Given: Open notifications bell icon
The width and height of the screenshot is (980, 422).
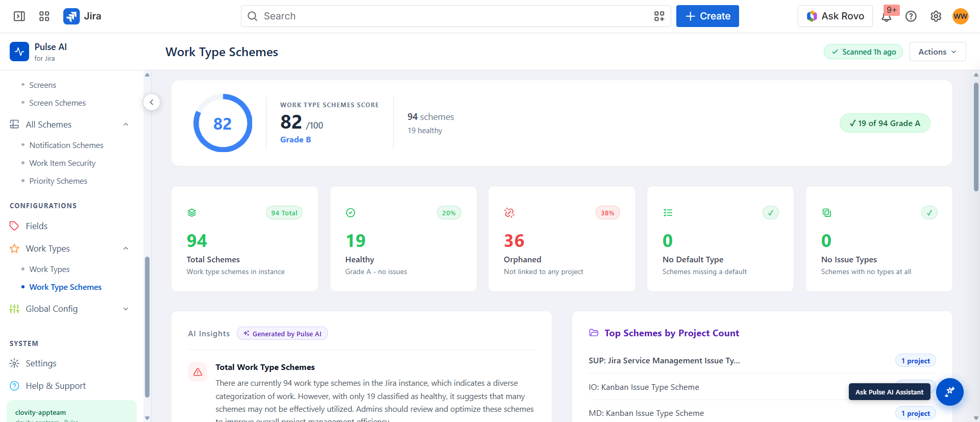Looking at the screenshot, I should 887,17.
